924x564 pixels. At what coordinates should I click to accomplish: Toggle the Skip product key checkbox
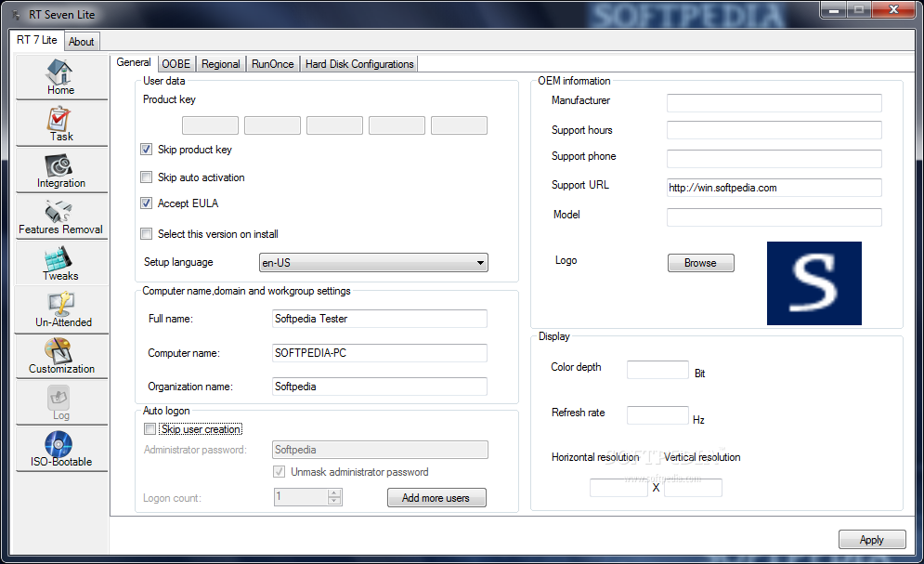[x=146, y=150]
